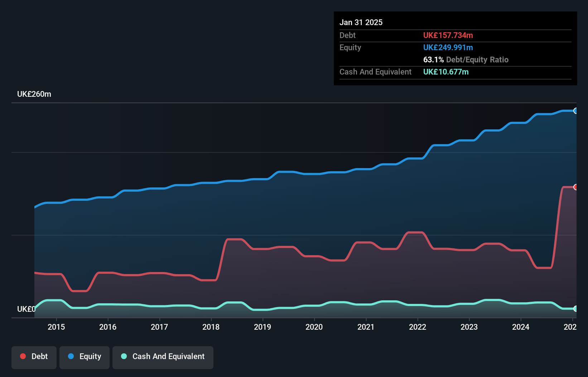Click the 2020 x-axis label
The image size is (588, 377).
(314, 327)
